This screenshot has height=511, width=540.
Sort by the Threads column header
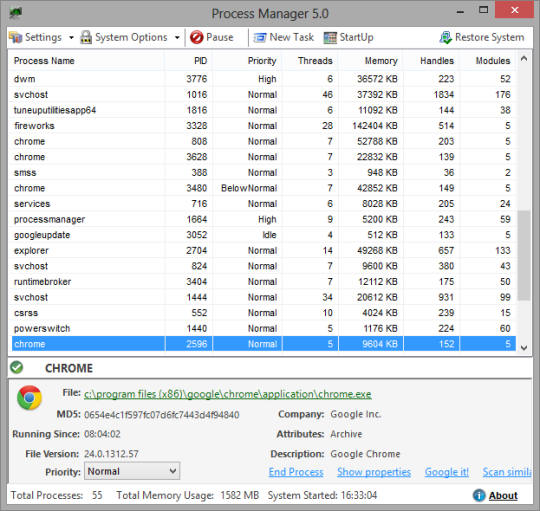coord(310,61)
